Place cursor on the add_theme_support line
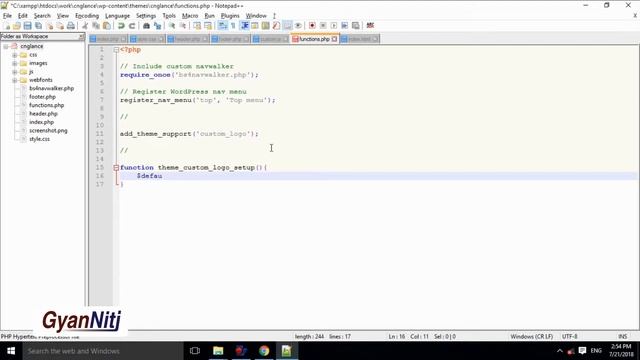The image size is (640, 360). [x=189, y=134]
